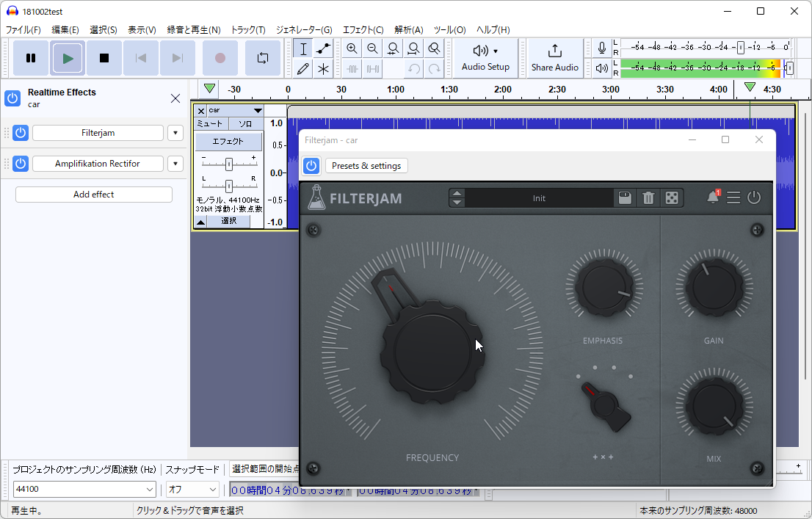
Task: Select the Draw pencil tool
Action: pos(303,69)
